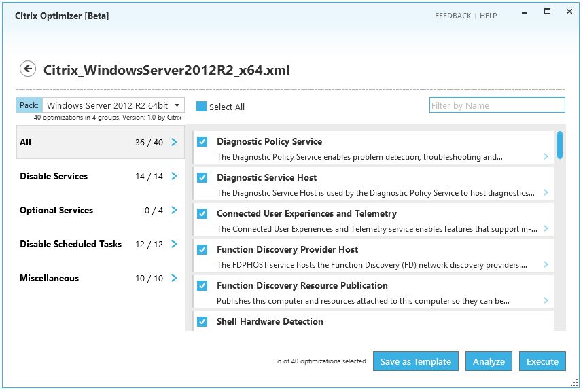
Task: Open the Miscellaneous group chevron
Action: coord(173,278)
